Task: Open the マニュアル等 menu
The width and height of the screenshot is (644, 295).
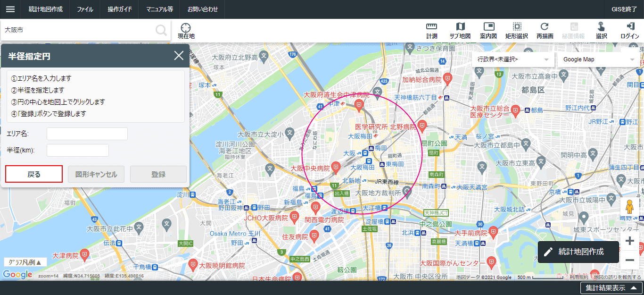Action: click(x=159, y=9)
